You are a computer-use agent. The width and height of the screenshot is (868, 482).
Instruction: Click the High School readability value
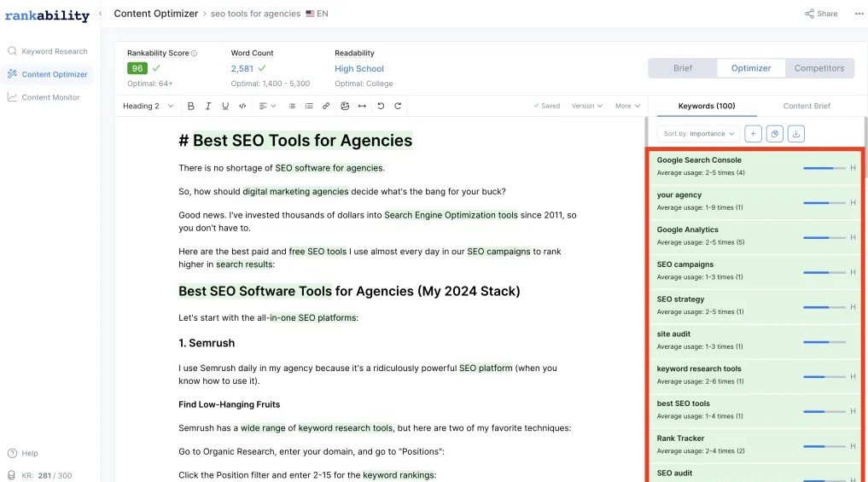click(x=358, y=68)
